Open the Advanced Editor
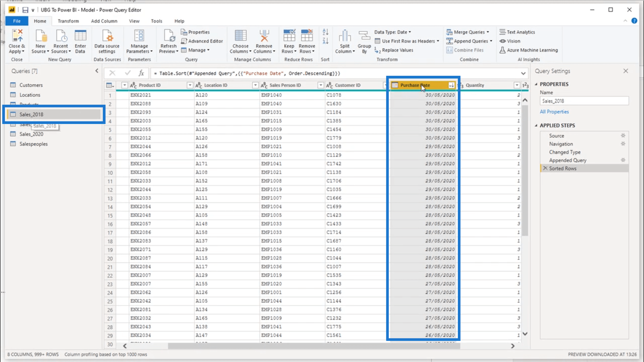Viewport: 644px width, 362px height. pyautogui.click(x=202, y=41)
